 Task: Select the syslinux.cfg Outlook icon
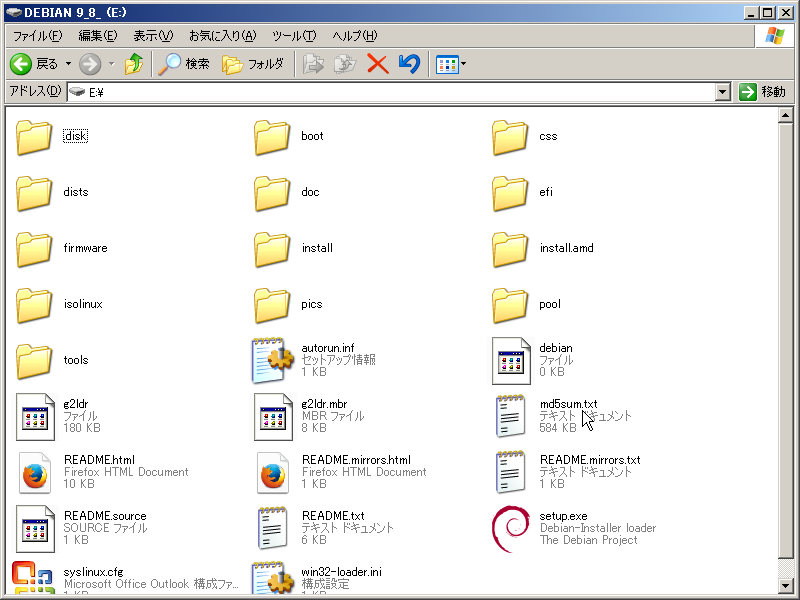coord(33,578)
